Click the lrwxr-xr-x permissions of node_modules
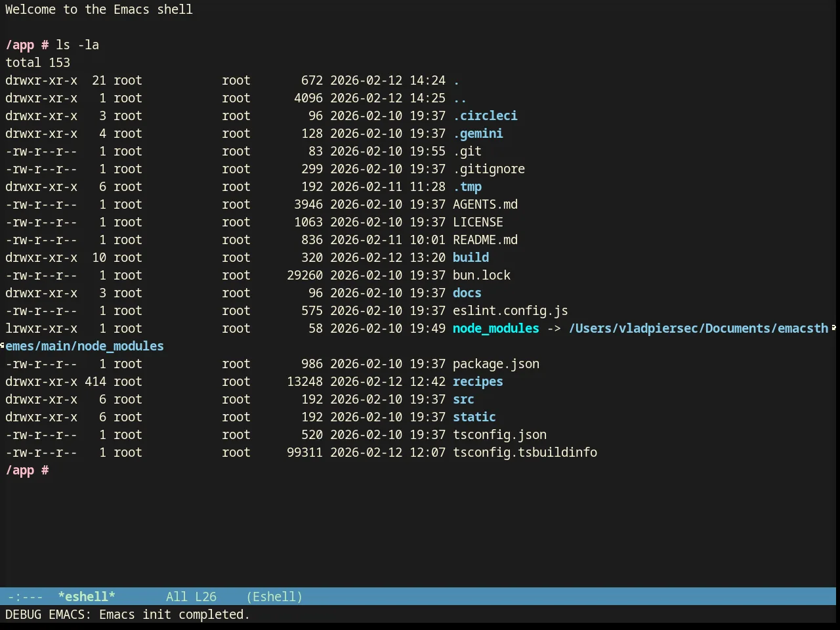This screenshot has height=630, width=840. click(41, 328)
